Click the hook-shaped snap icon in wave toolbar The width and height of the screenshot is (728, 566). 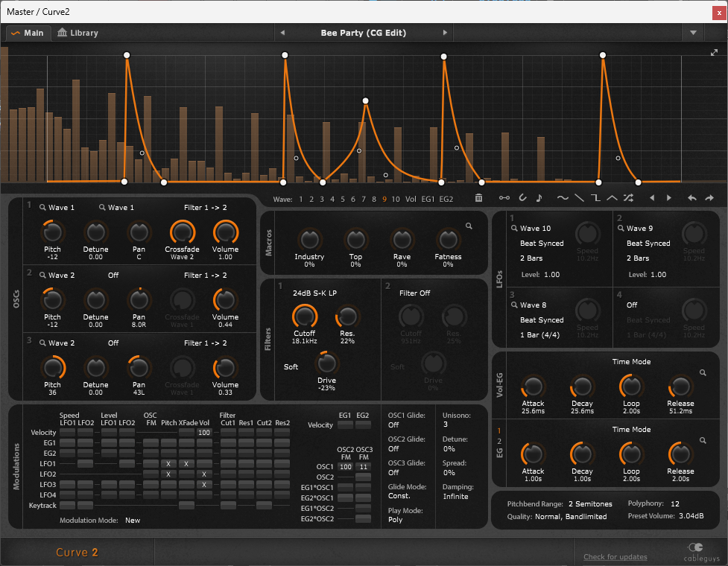pos(523,198)
